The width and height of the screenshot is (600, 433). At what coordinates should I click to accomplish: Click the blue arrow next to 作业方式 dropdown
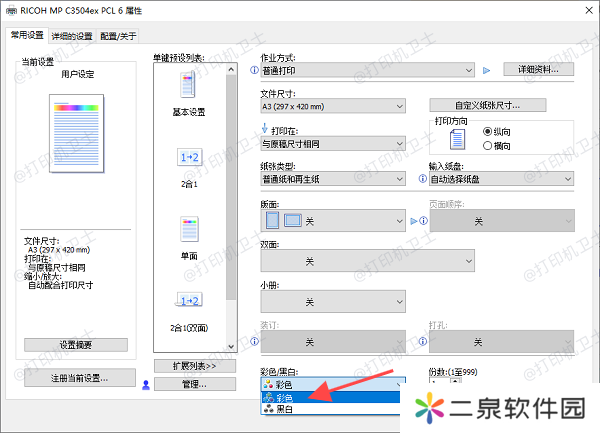click(486, 70)
